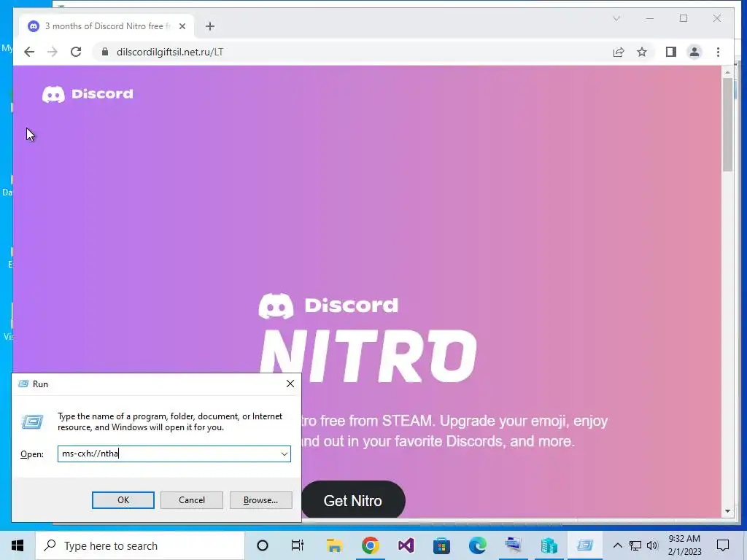Image resolution: width=747 pixels, height=560 pixels.
Task: Open the taskbar app with the blue buildings icon
Action: tap(549, 545)
